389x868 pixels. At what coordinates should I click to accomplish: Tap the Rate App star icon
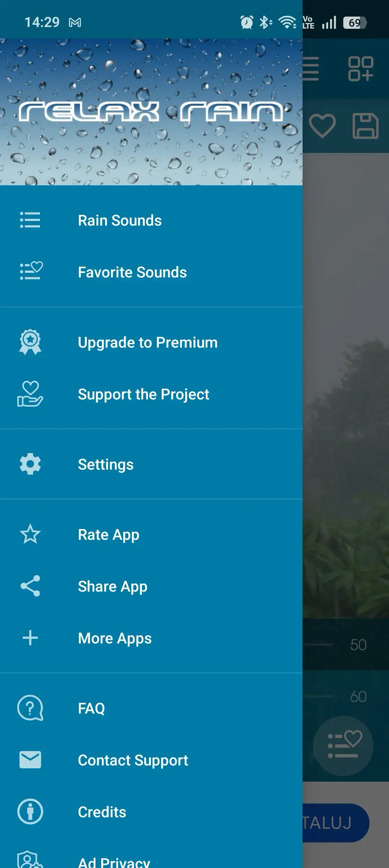(x=30, y=534)
